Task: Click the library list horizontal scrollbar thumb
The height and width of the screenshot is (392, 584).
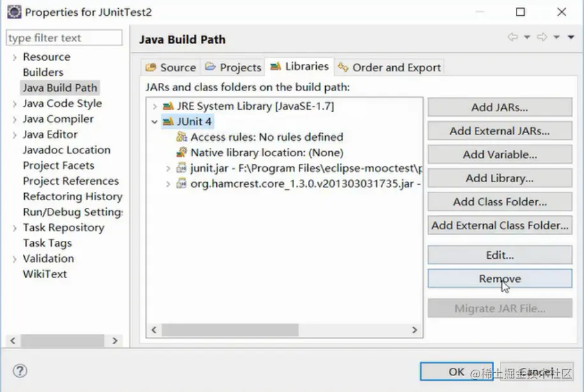Action: (230, 330)
